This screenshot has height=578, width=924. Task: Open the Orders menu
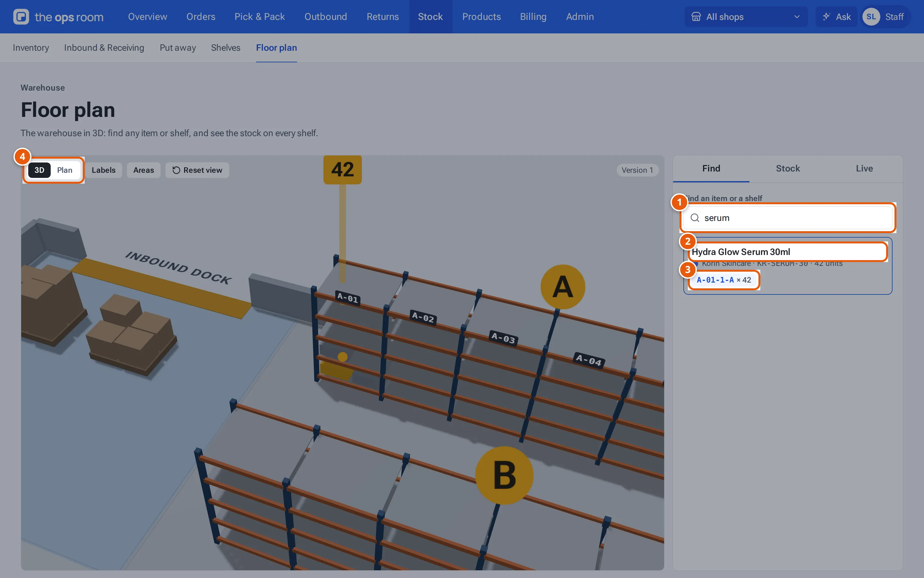point(201,17)
